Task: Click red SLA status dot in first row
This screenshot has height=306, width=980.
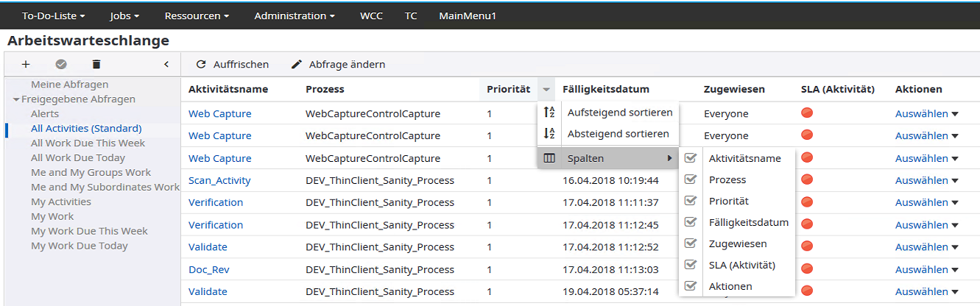Action: tap(807, 113)
